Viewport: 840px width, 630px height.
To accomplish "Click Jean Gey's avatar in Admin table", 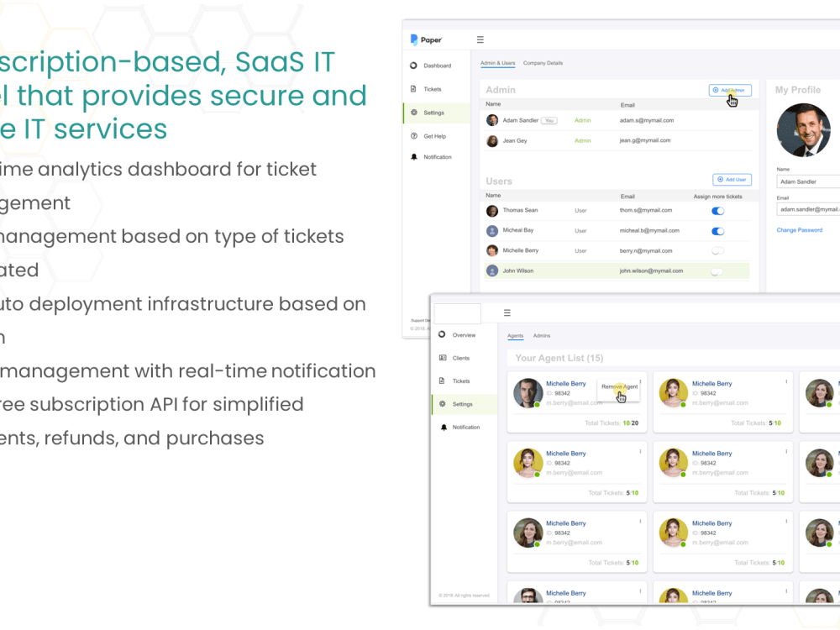I will pyautogui.click(x=491, y=140).
